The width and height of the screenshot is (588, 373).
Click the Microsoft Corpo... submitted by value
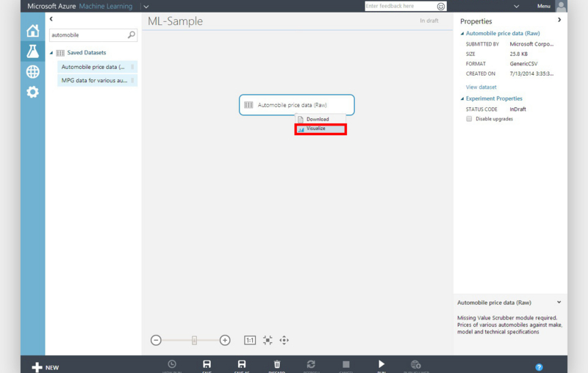click(x=531, y=44)
